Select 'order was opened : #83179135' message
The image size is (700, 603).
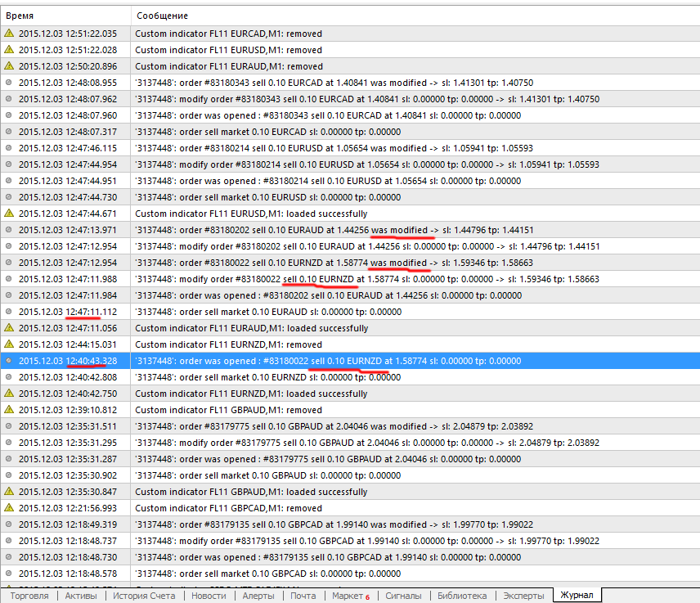[328, 557]
